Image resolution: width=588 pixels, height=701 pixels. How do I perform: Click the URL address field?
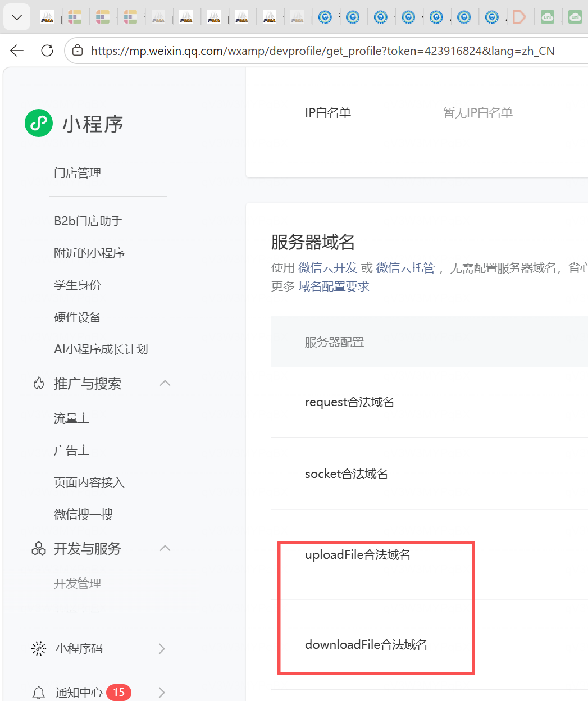(322, 51)
